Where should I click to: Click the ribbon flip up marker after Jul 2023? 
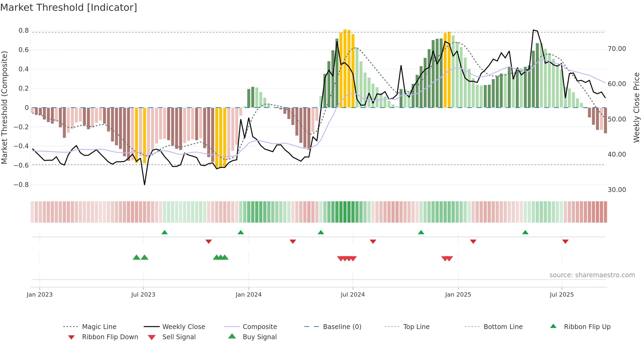click(x=164, y=232)
